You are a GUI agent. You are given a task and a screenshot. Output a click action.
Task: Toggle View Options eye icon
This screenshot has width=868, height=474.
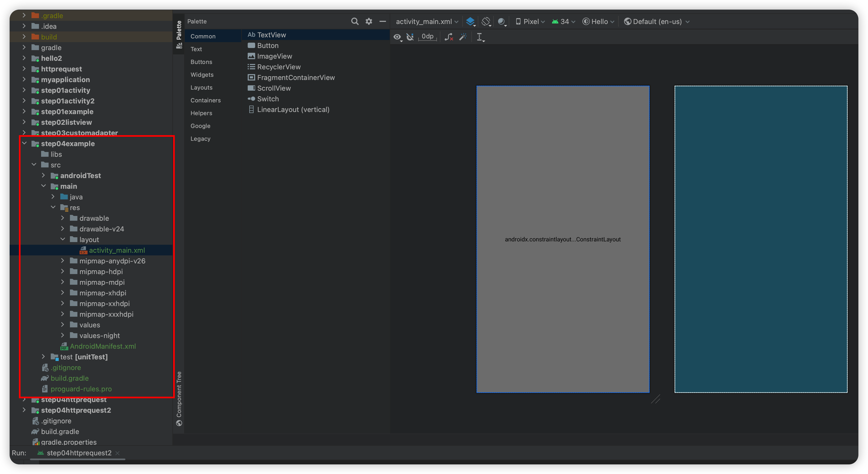pos(398,37)
